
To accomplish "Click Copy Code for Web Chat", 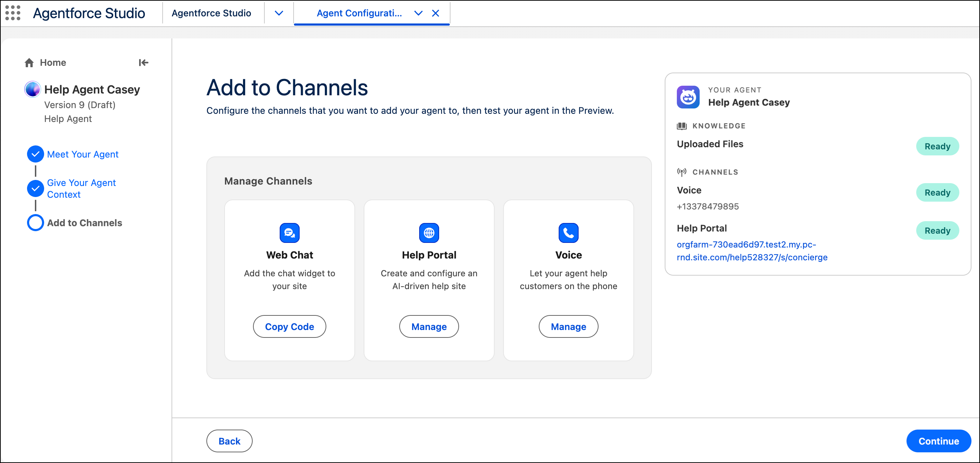I will (290, 326).
